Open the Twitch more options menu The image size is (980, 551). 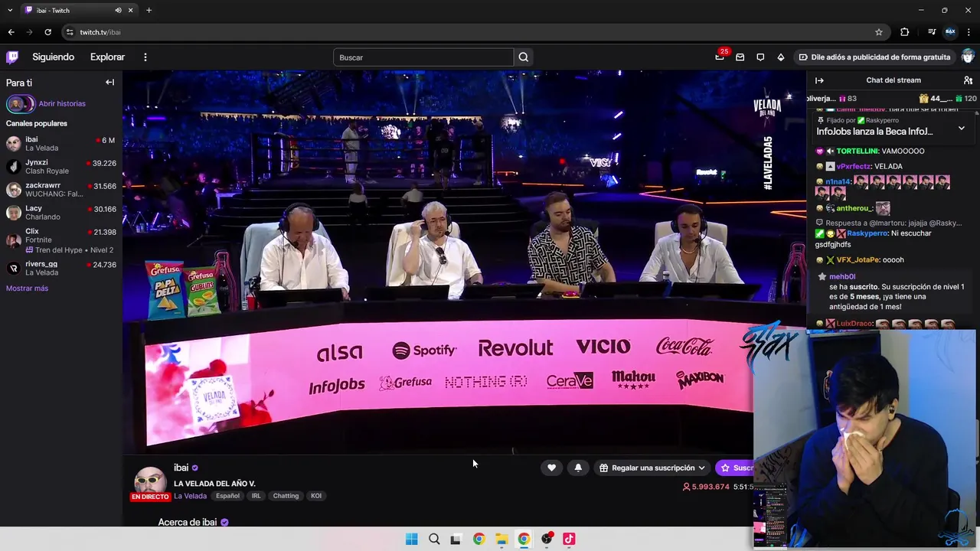[x=145, y=57]
